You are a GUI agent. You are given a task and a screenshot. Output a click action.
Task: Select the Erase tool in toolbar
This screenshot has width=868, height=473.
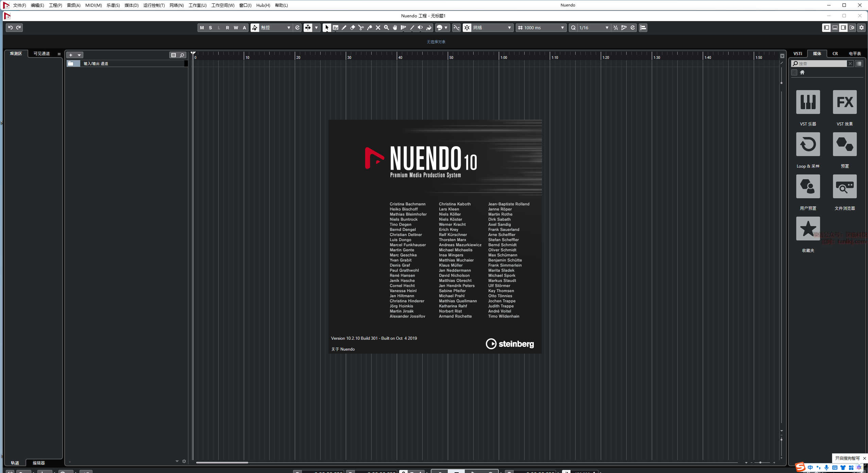352,28
